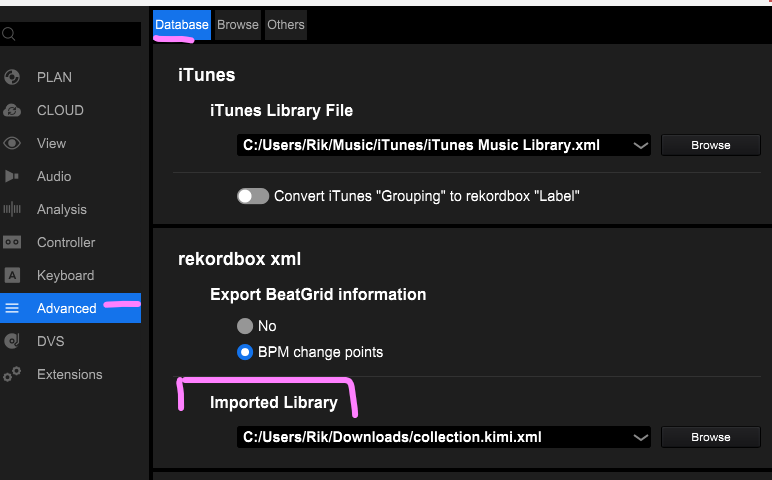The width and height of the screenshot is (772, 480).
Task: Click the Controller device icon
Action: pos(12,242)
